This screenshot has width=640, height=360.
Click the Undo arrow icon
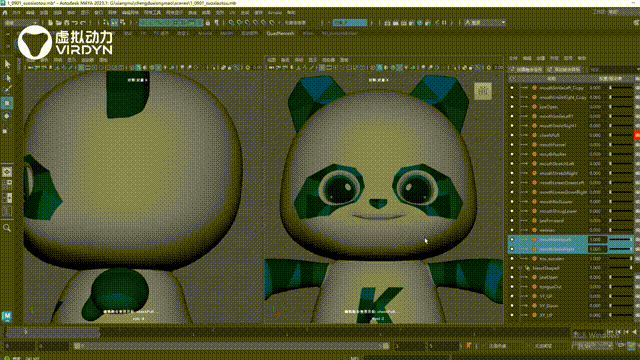pos(75,23)
